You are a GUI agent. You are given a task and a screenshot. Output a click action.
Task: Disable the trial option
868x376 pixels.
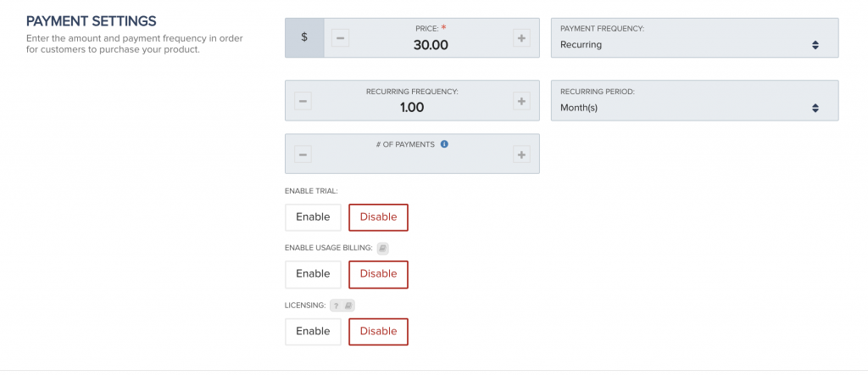pyautogui.click(x=378, y=216)
